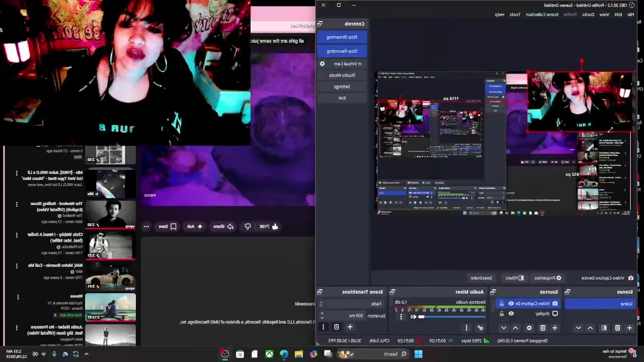Image resolution: width=644 pixels, height=362 pixels.
Task: Select the Scene item in Scenes list
Action: point(600,304)
